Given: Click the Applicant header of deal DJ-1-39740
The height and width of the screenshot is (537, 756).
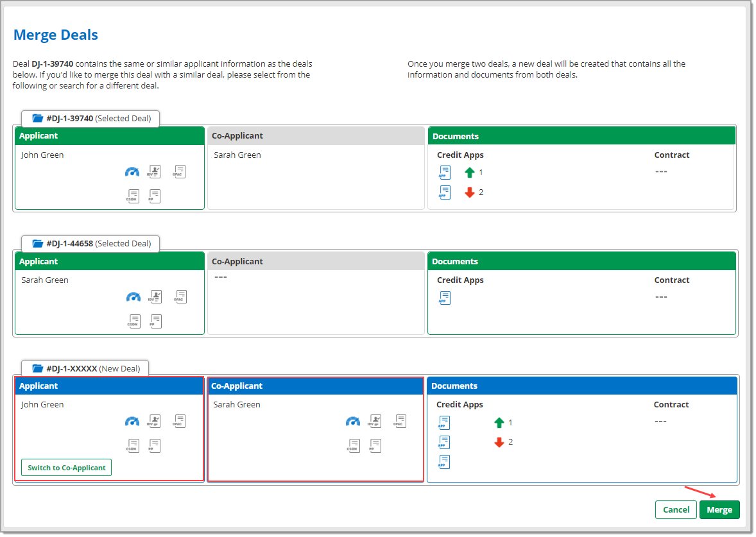Looking at the screenshot, I should (x=110, y=136).
